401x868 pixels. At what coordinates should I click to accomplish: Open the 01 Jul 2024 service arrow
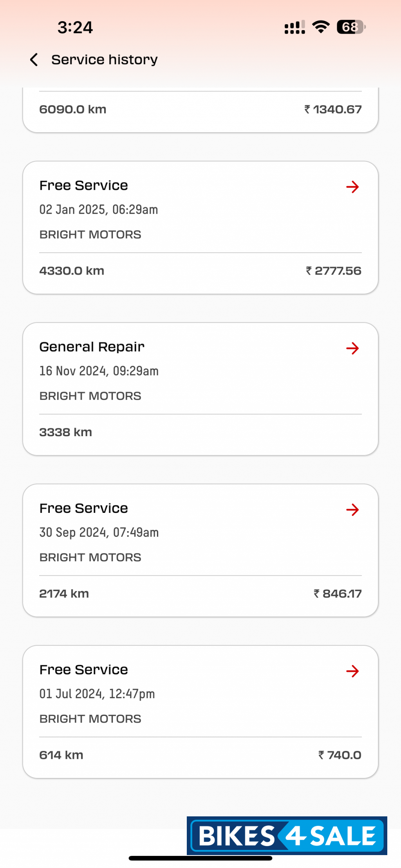pos(352,671)
